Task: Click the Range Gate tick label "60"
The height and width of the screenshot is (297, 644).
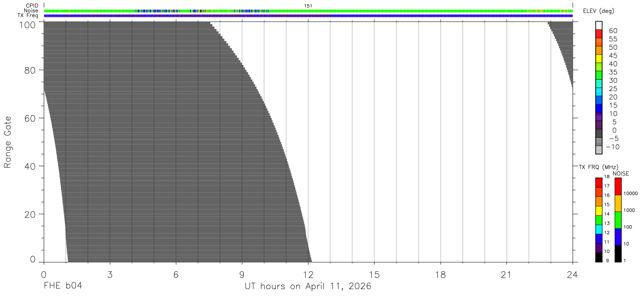Action: (x=31, y=118)
